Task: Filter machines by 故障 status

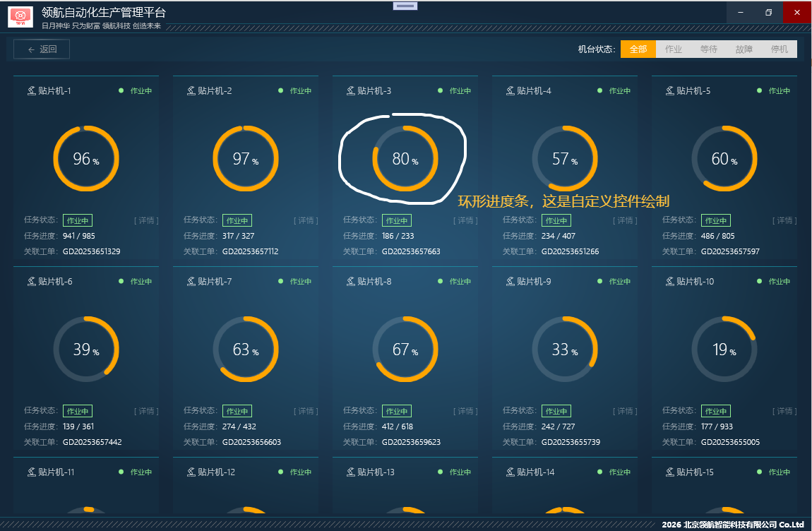Action: 744,49
